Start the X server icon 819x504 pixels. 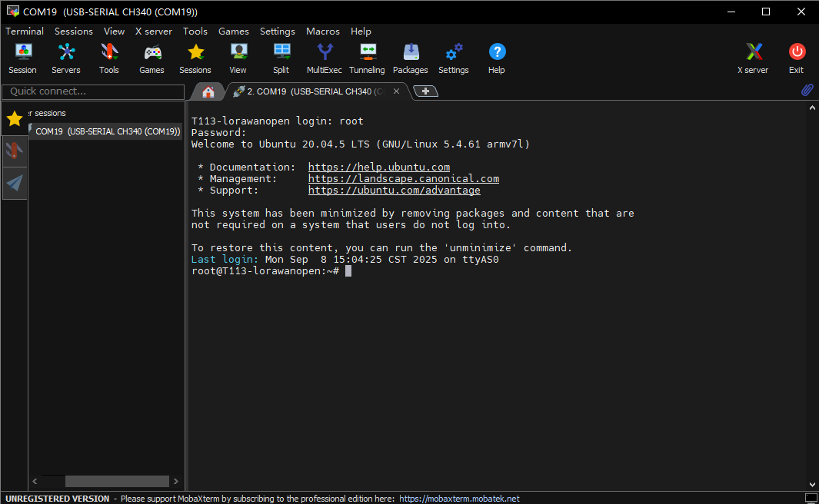click(x=753, y=58)
